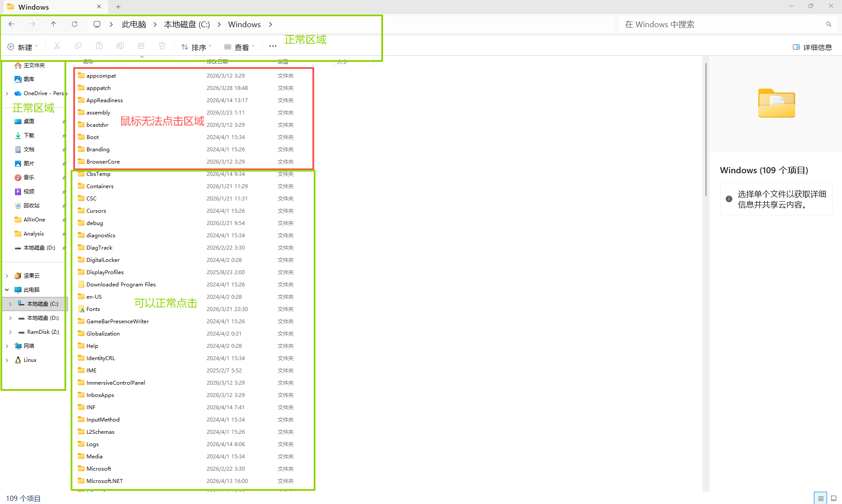Image resolution: width=842 pixels, height=504 pixels.
Task: Open 下载 quick access item
Action: pos(29,136)
